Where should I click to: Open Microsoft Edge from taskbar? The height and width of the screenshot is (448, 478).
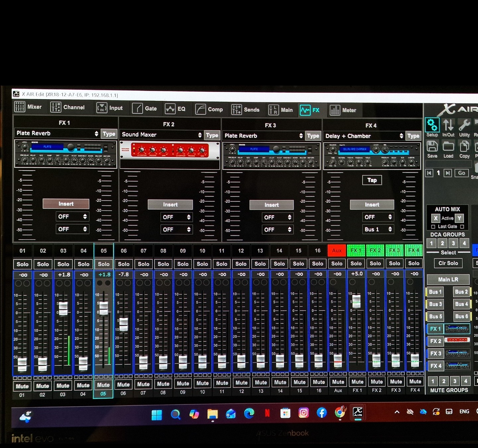[x=249, y=413]
